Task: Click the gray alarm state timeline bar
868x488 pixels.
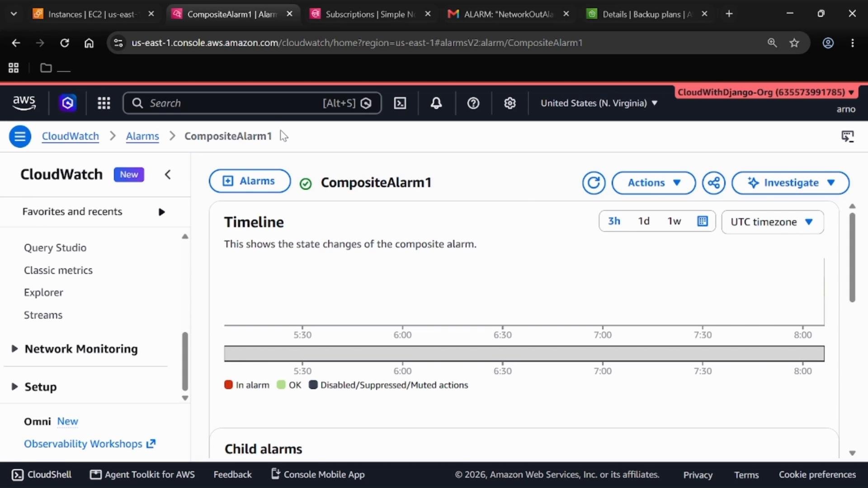Action: point(524,353)
